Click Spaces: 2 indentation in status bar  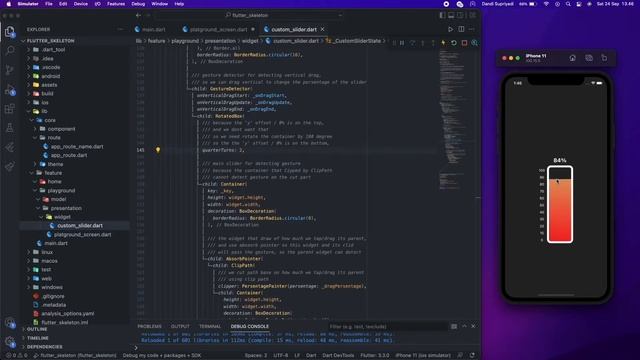[256, 356]
